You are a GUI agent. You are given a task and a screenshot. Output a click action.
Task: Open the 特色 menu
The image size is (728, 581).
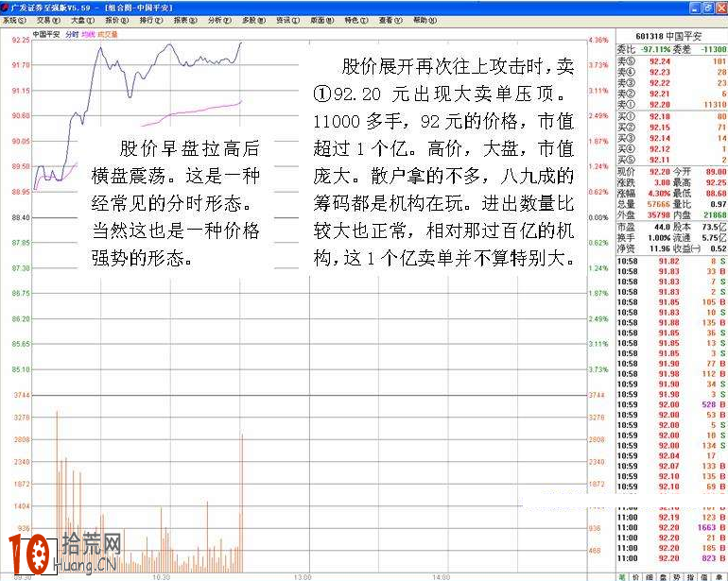coord(356,21)
